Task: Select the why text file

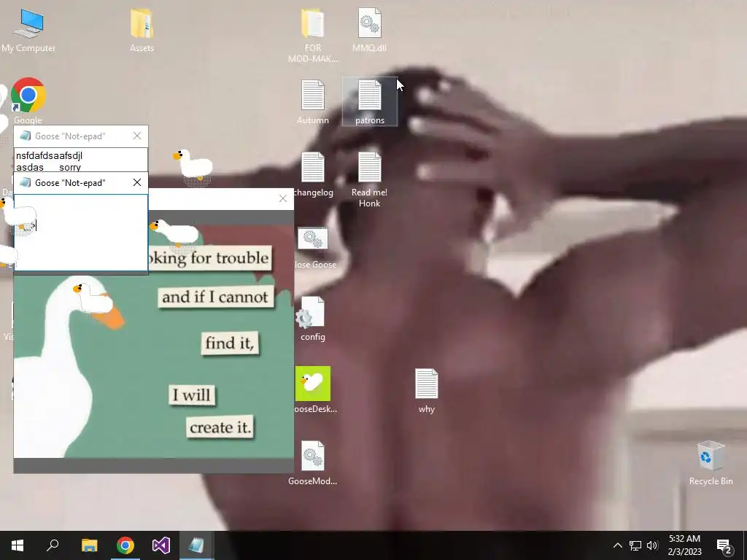Action: coord(426,391)
